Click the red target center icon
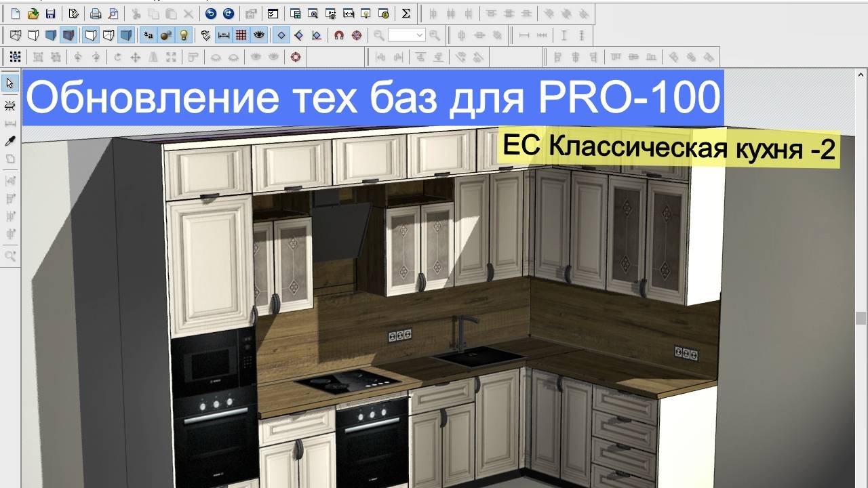The width and height of the screenshot is (868, 488). (357, 35)
